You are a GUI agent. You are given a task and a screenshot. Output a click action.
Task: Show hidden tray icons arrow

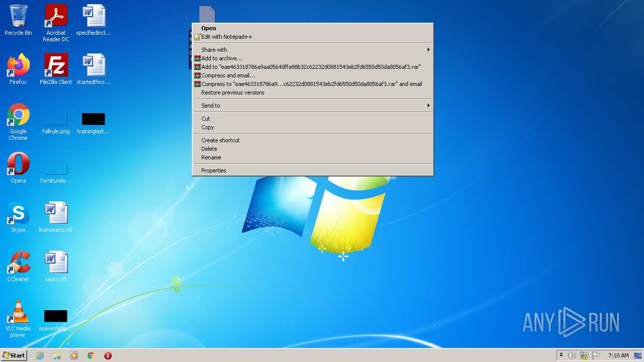(561, 355)
